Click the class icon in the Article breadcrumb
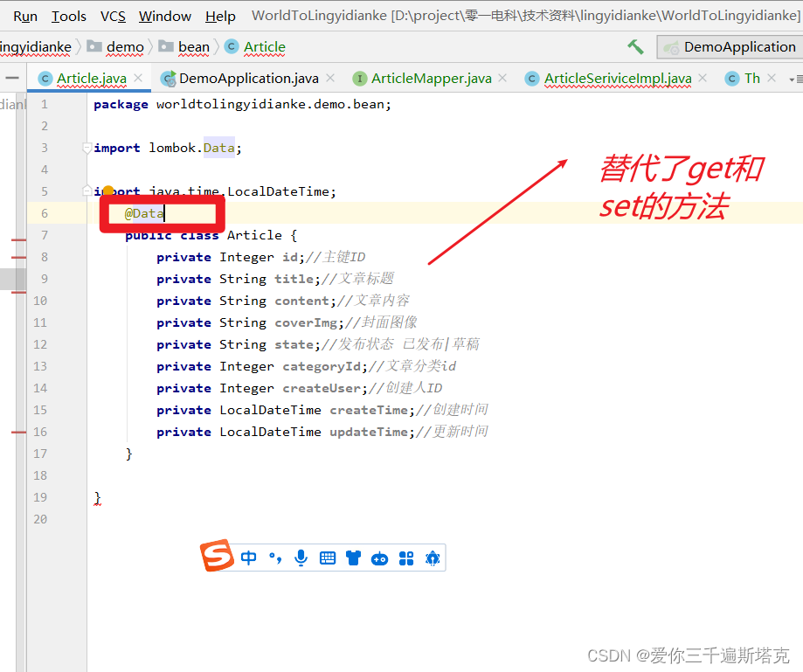The width and height of the screenshot is (803, 672). pos(232,46)
